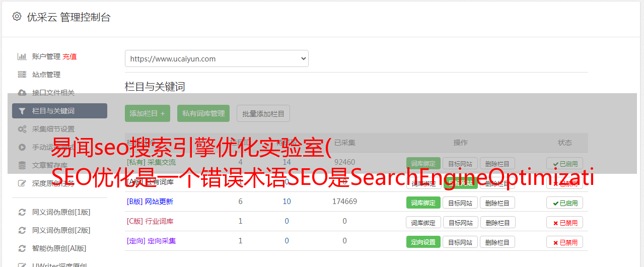Click the filter icon for 栏目与关键词
Viewport: 644px width, 267px height.
coord(22,111)
